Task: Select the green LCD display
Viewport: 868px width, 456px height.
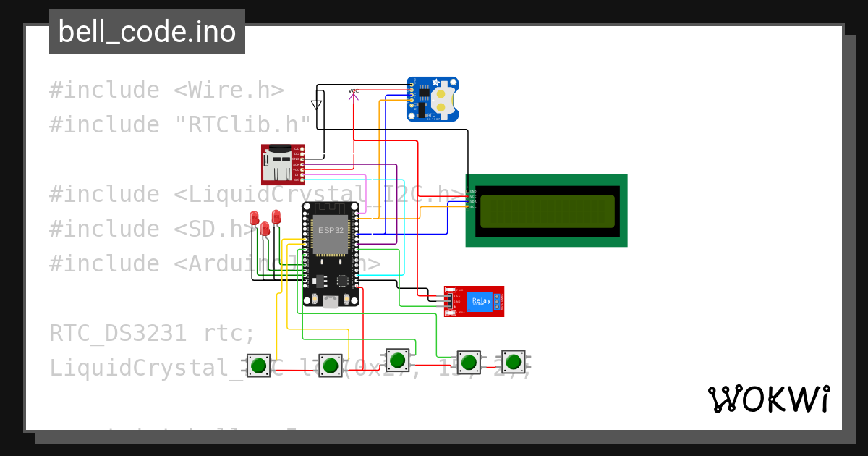Action: click(546, 211)
